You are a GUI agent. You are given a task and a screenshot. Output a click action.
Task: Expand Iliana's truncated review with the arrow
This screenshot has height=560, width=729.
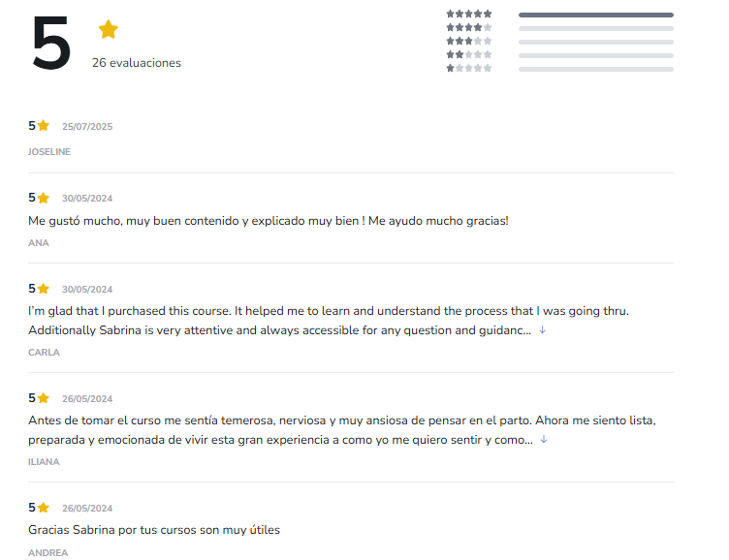[544, 440]
